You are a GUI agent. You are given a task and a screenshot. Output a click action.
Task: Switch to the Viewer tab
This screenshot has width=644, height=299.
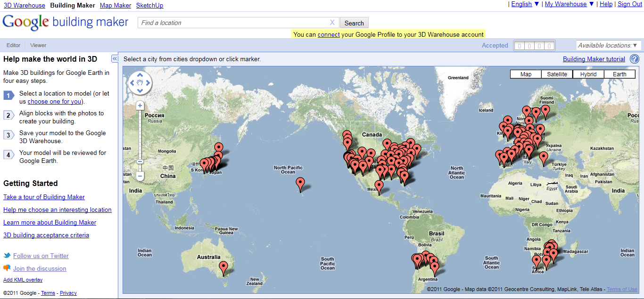pos(38,45)
